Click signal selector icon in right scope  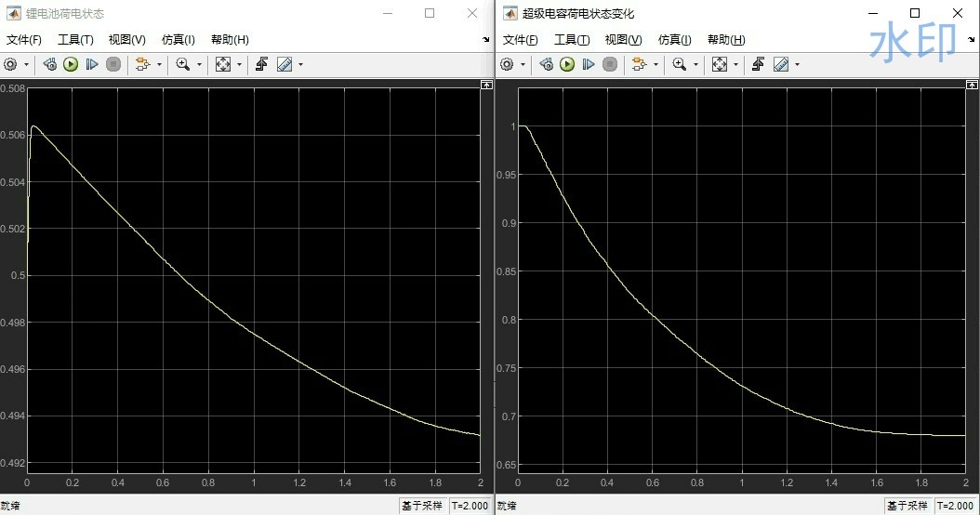pyautogui.click(x=640, y=64)
